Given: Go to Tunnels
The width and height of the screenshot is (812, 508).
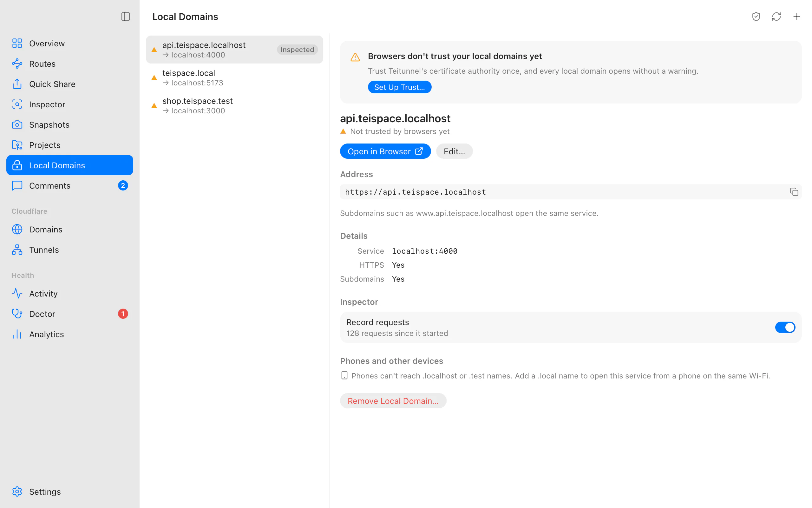Looking at the screenshot, I should pos(70,250).
